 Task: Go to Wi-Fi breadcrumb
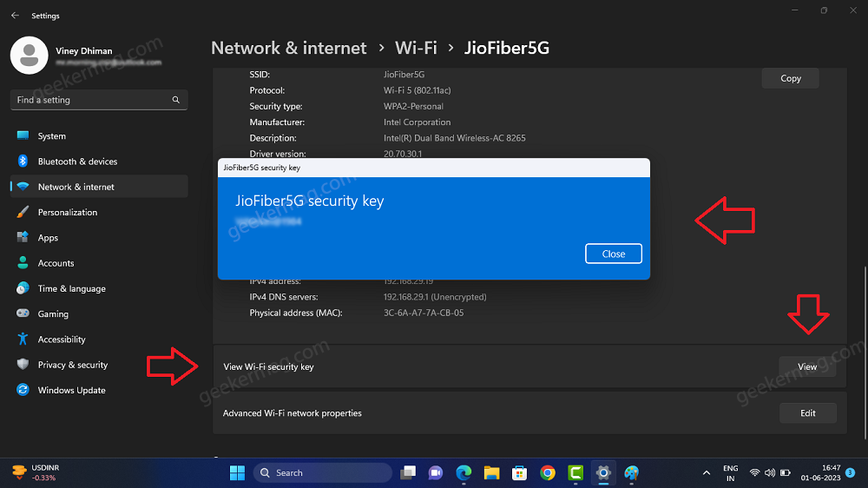coord(416,48)
